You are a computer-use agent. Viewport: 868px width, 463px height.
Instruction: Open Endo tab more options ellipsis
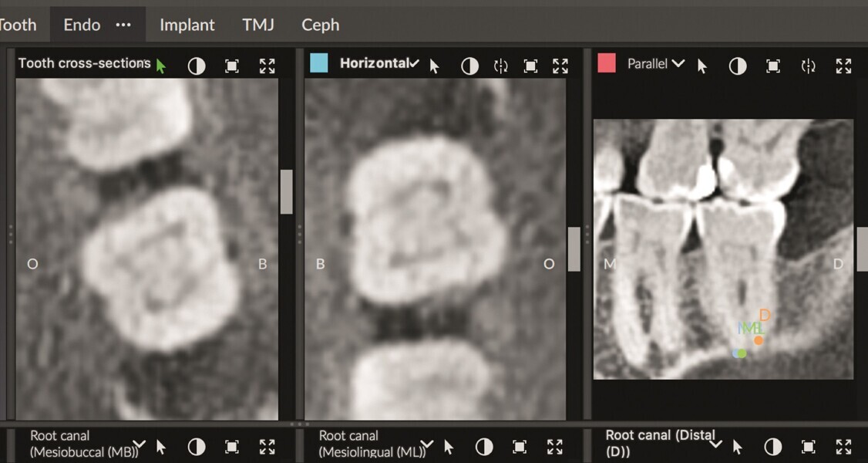coord(123,25)
